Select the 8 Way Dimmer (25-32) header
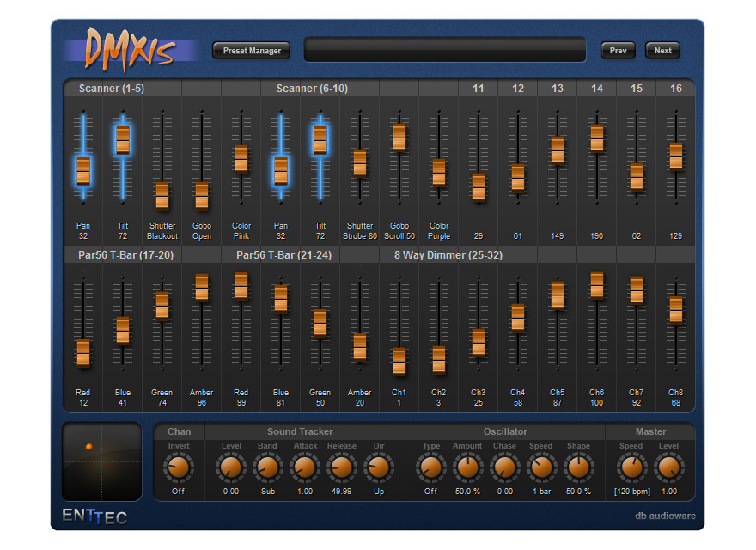756x550 pixels. coord(448,254)
